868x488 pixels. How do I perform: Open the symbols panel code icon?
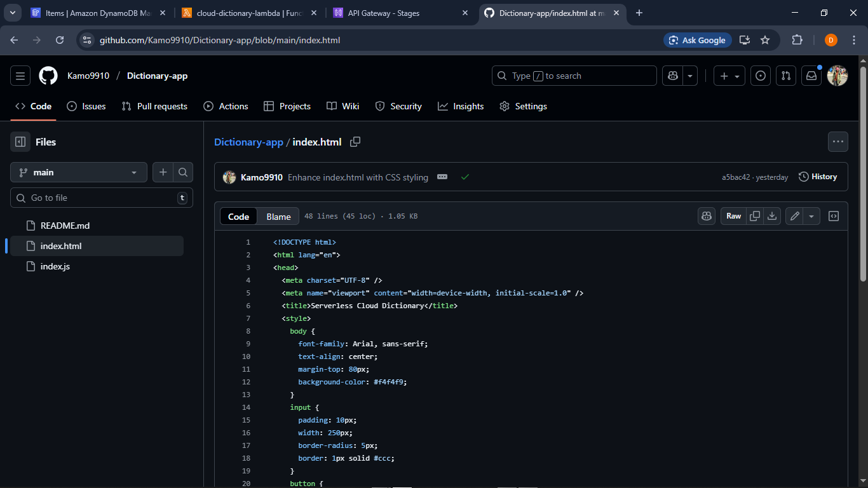833,216
